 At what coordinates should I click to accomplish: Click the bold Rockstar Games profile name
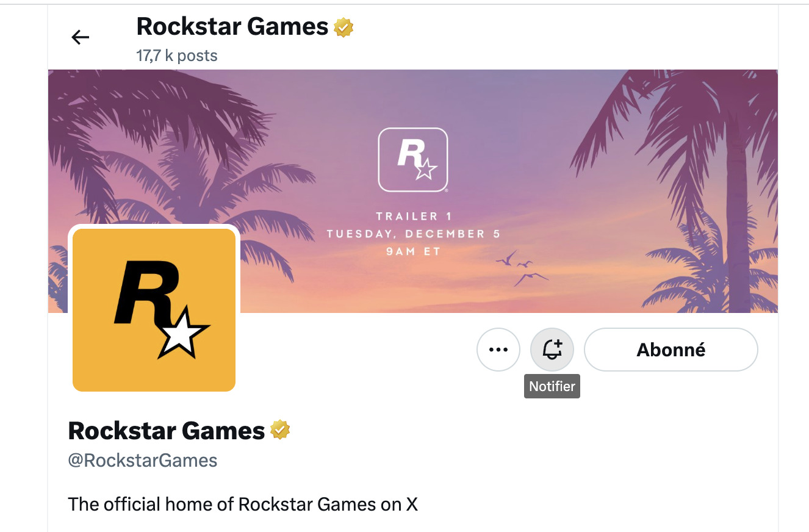point(167,431)
